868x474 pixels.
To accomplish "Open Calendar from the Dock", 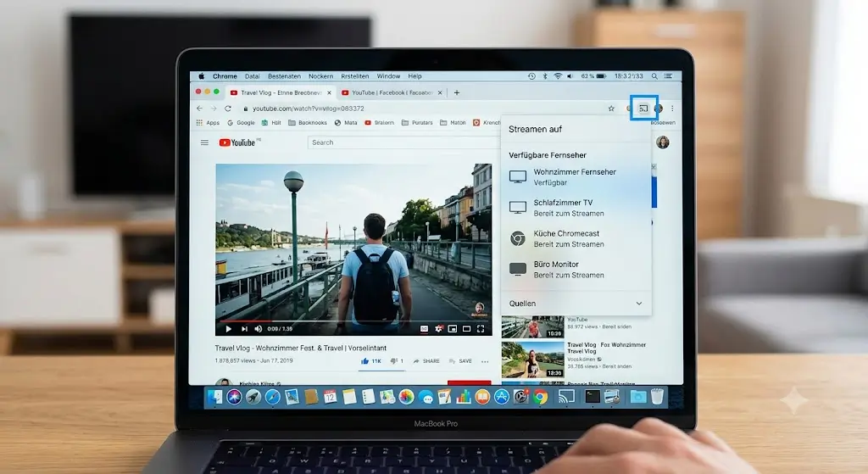I will click(330, 397).
